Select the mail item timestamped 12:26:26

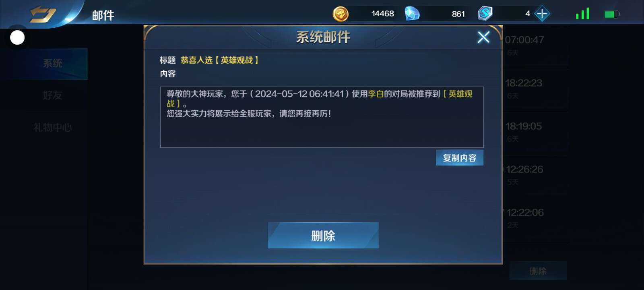click(535, 175)
